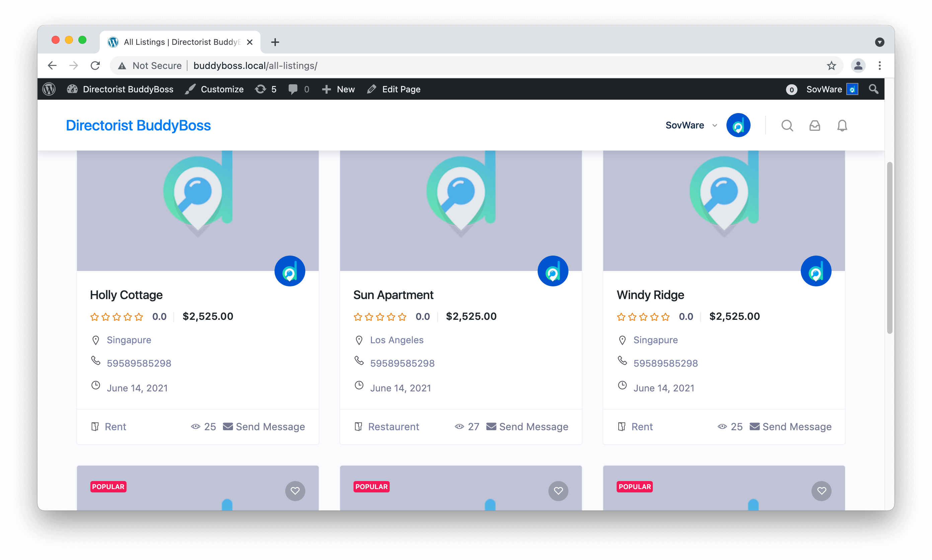
Task: Reload the page in browser
Action: [95, 66]
